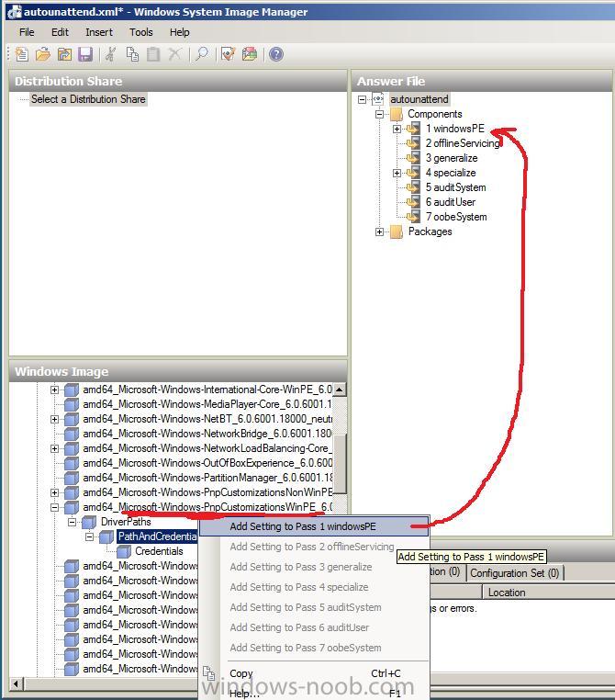Collapse the Components folder node
Viewport: 615px width, 700px height.
(x=379, y=114)
